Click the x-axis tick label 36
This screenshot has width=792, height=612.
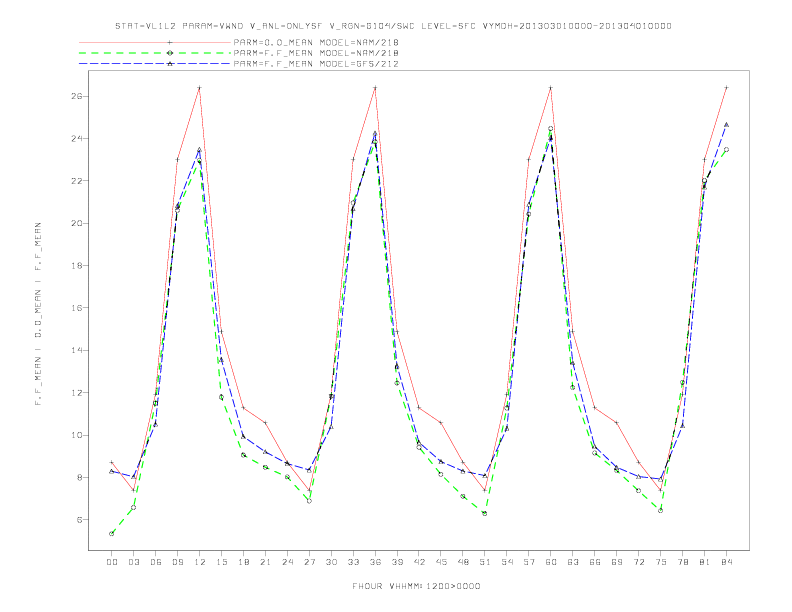coord(375,562)
